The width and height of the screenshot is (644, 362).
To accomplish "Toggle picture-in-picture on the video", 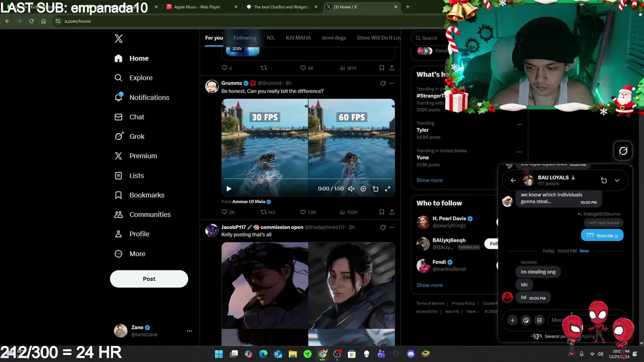I will click(x=375, y=189).
